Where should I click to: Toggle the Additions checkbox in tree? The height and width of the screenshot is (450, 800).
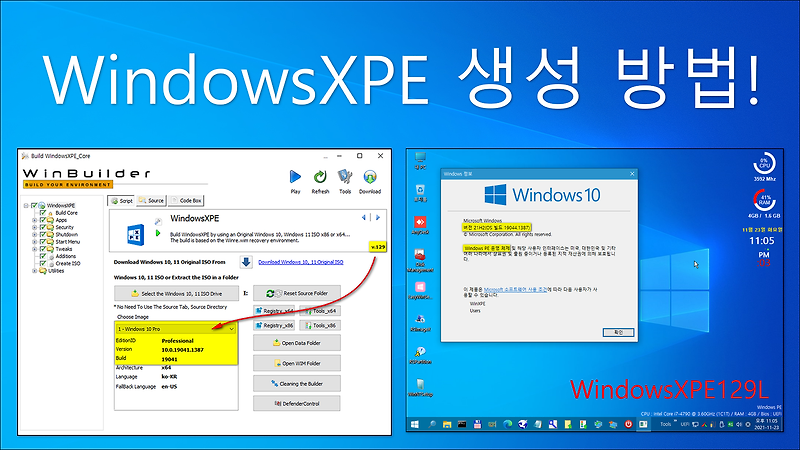click(x=43, y=256)
